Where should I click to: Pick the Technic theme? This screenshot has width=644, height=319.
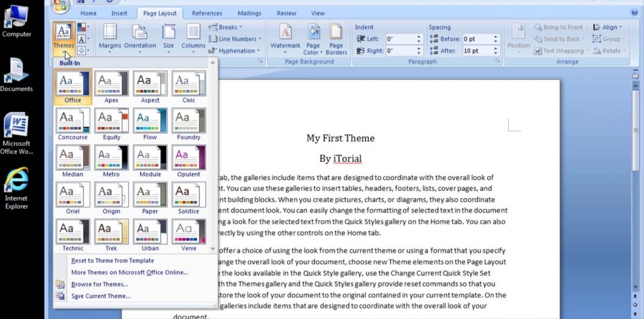[x=73, y=234]
